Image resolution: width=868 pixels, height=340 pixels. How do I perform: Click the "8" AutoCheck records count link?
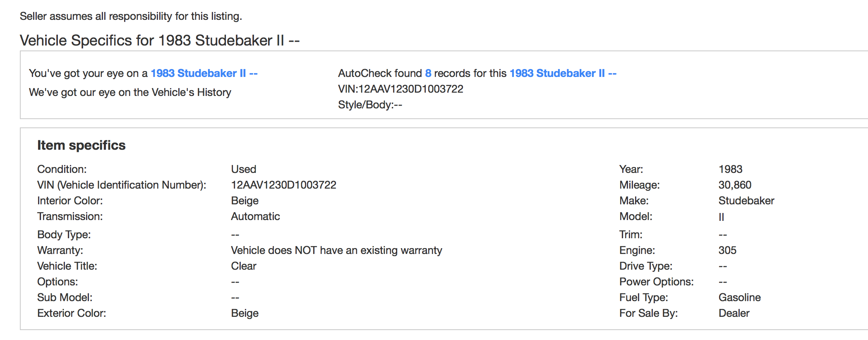click(x=428, y=73)
